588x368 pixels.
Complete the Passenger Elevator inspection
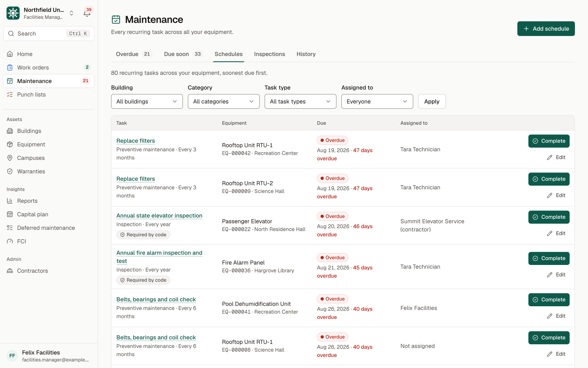click(549, 217)
